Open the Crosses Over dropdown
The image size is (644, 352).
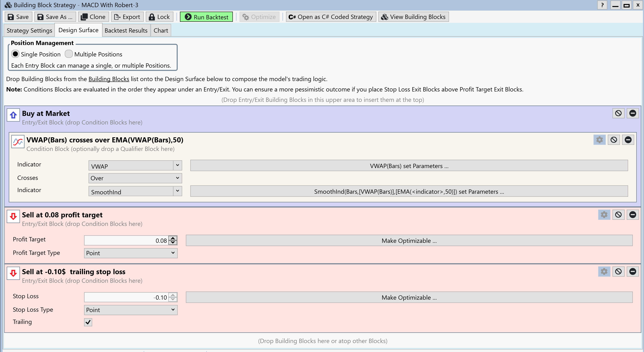click(135, 178)
